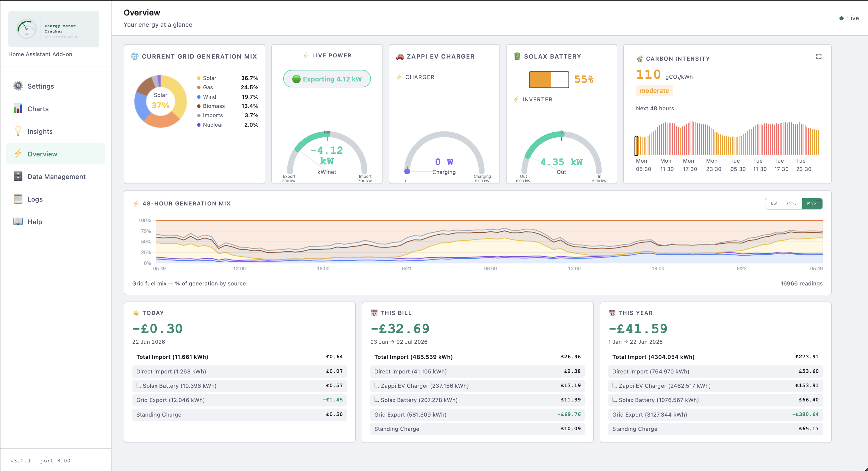868x471 pixels.
Task: Click the bolt icon next to CHARGER
Action: pyautogui.click(x=399, y=77)
